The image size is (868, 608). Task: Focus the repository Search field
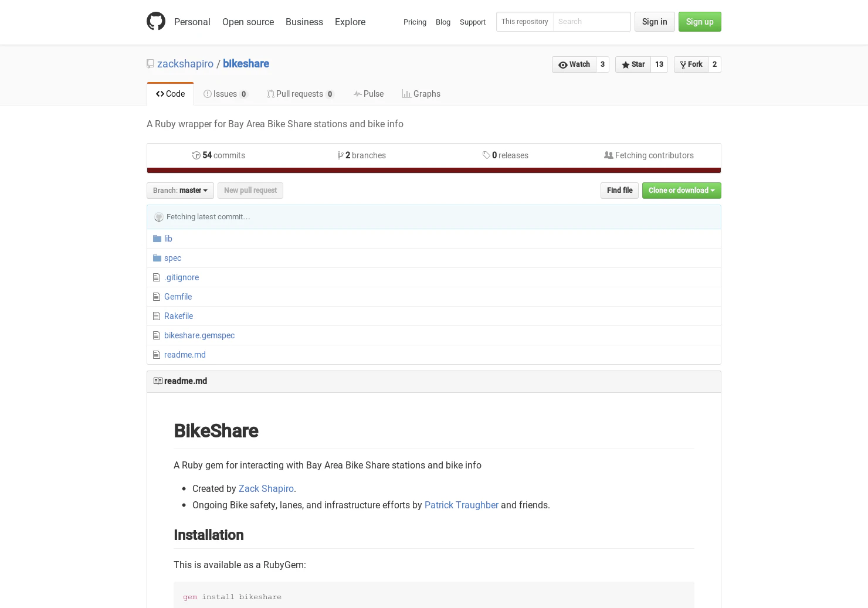(592, 22)
